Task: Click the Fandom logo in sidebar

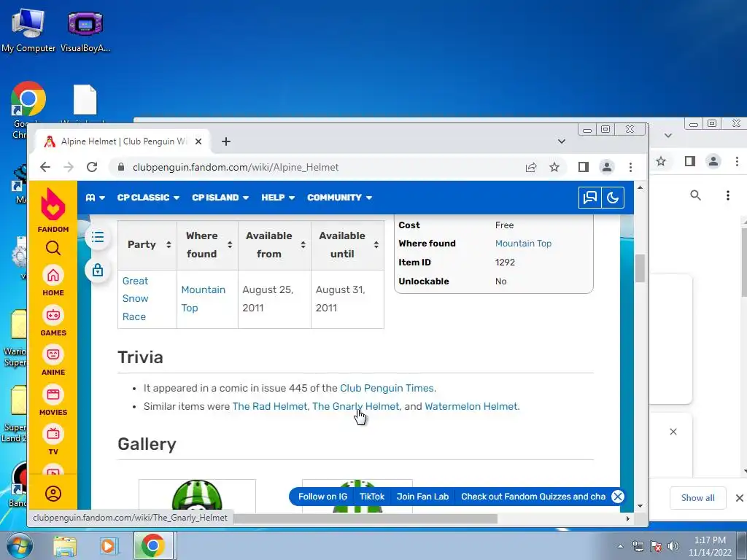Action: [x=53, y=209]
